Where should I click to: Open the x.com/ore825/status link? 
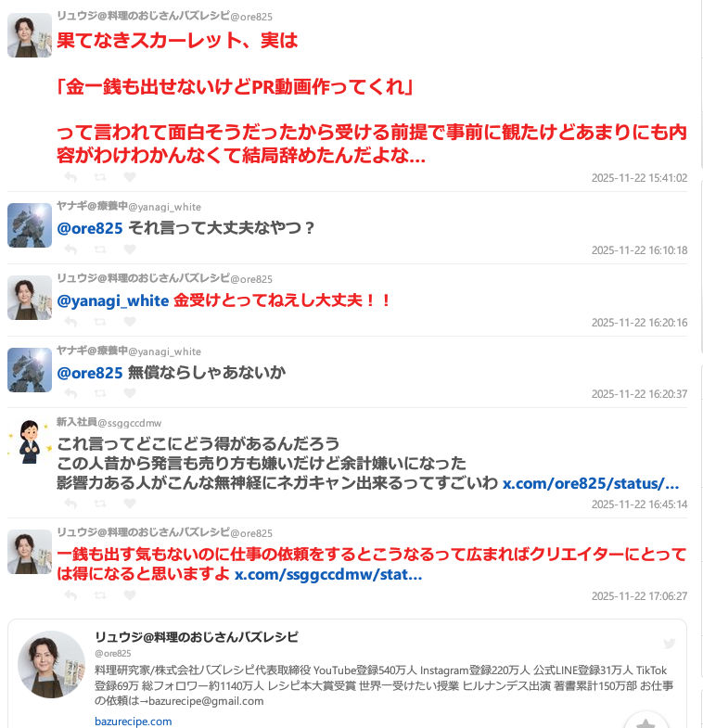(591, 483)
